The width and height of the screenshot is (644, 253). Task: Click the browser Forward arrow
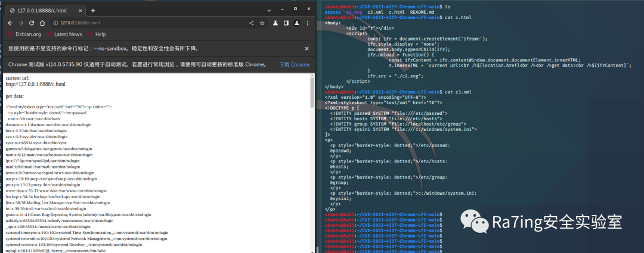click(21, 23)
